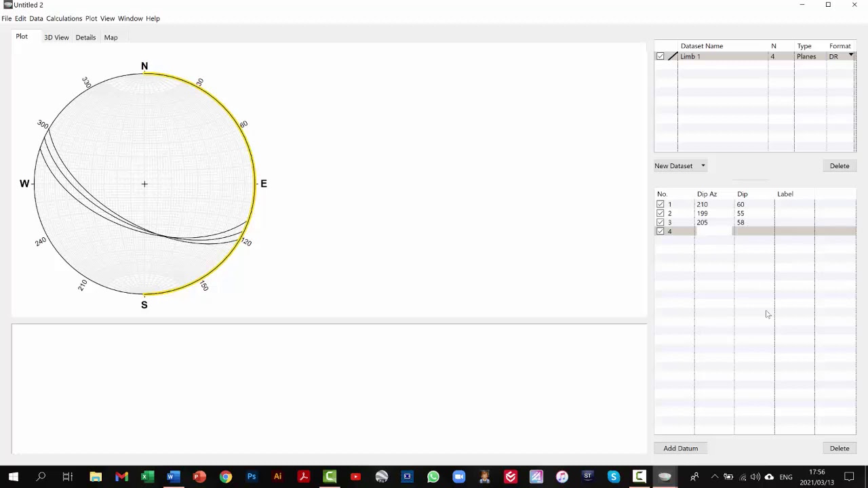868x488 pixels.
Task: Click the empty Dip cell in row 4
Action: [754, 232]
